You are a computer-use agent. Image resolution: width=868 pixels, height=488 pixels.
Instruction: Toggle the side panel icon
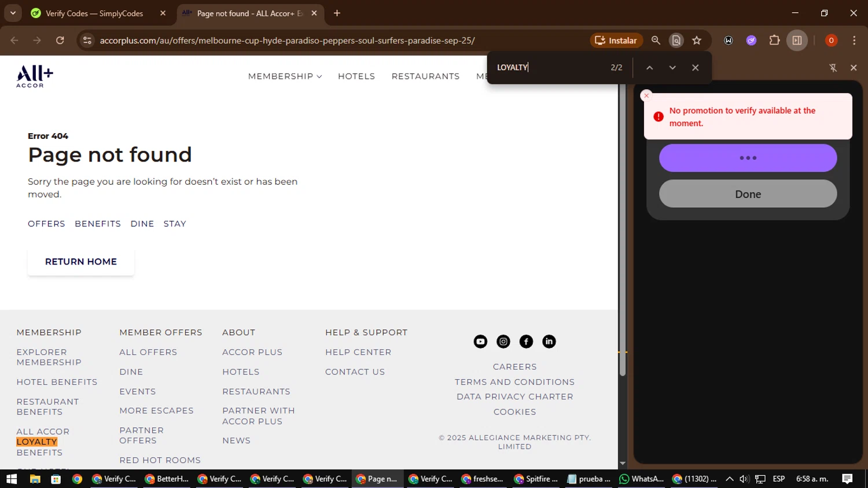[x=797, y=41]
